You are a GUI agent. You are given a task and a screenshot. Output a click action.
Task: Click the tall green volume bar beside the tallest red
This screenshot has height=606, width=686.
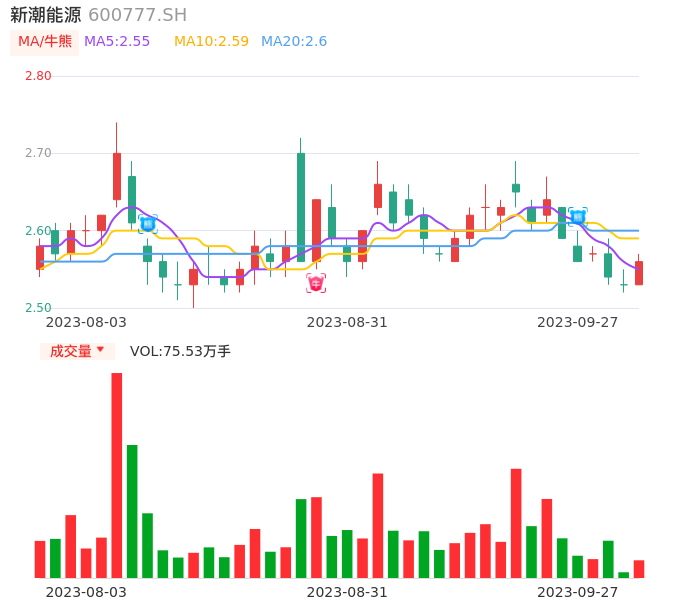coord(132,511)
